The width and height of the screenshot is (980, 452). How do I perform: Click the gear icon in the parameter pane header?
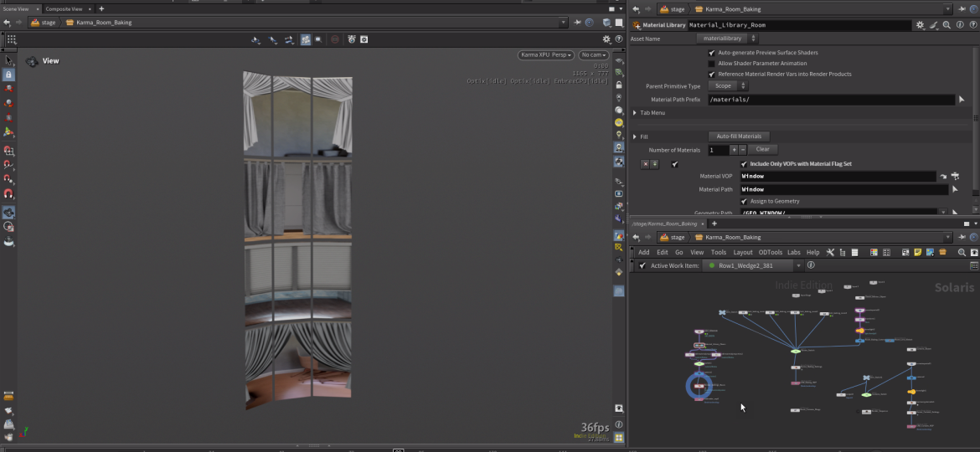921,25
